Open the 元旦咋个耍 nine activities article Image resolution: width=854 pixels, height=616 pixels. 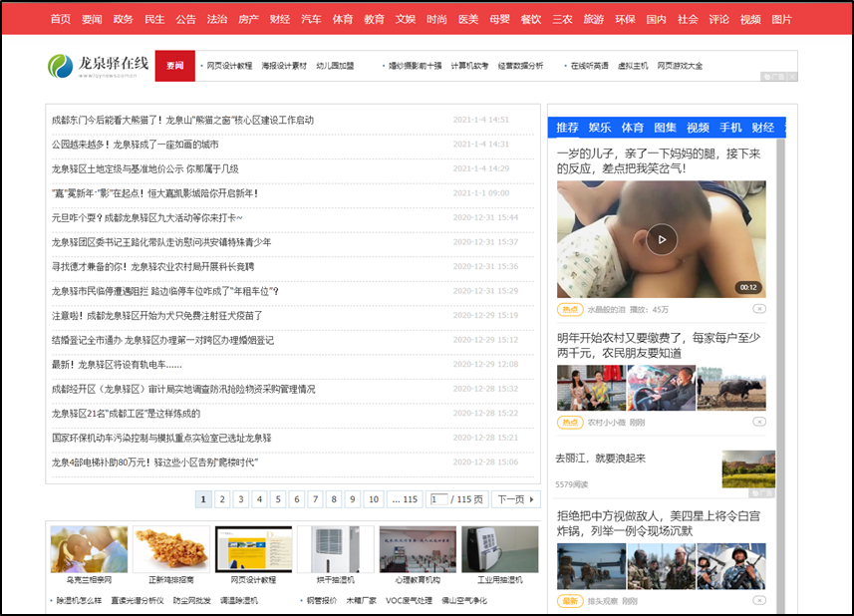147,218
